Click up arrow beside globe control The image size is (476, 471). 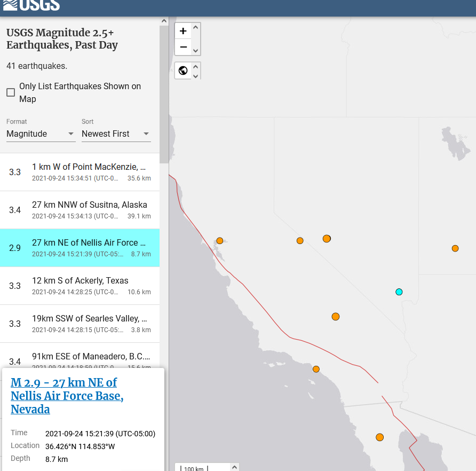tap(196, 66)
